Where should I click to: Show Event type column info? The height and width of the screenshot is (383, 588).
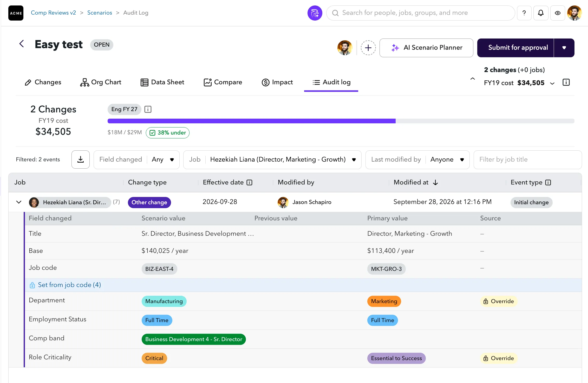tap(548, 183)
